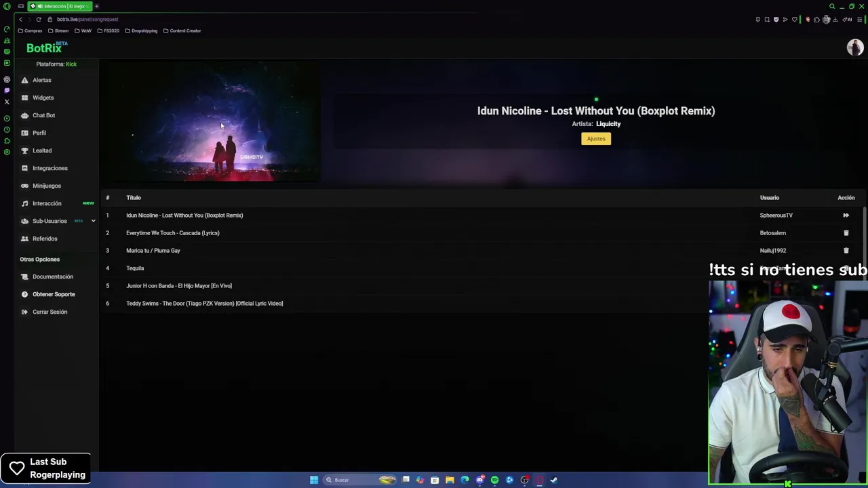Click the Documentación icon
Screen dimensions: 868x488
(25, 277)
